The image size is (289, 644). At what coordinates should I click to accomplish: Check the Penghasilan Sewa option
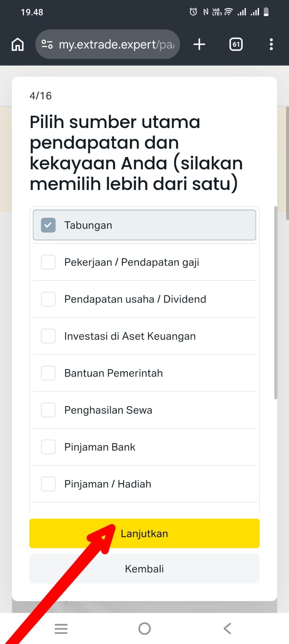(48, 411)
